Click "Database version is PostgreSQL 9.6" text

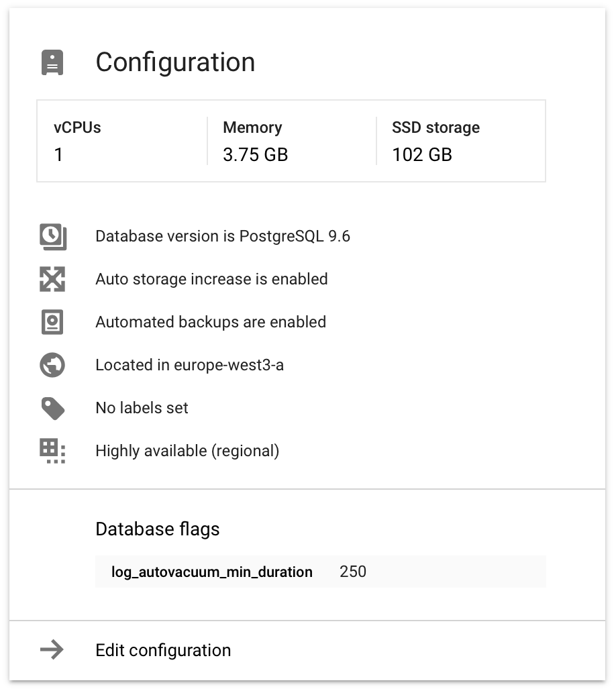point(223,236)
